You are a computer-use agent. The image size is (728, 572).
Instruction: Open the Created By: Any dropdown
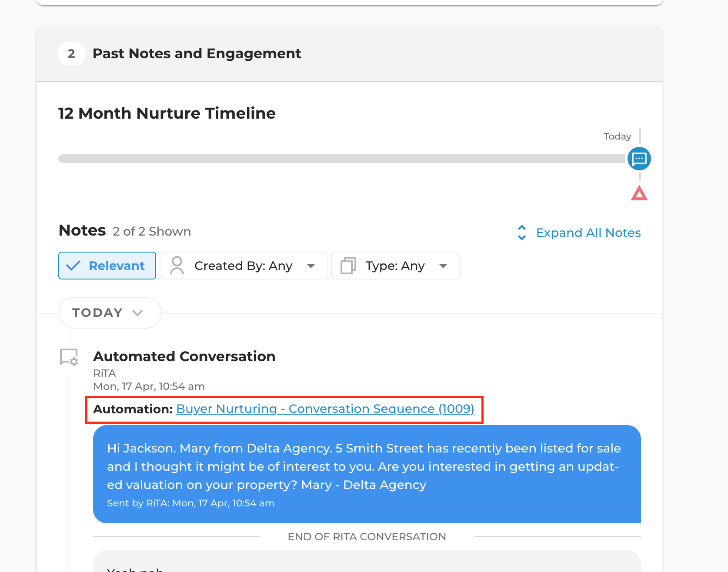click(244, 266)
